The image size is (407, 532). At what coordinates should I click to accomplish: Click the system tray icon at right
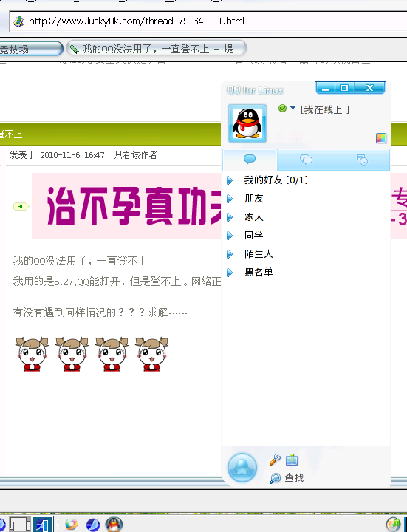coord(393,525)
